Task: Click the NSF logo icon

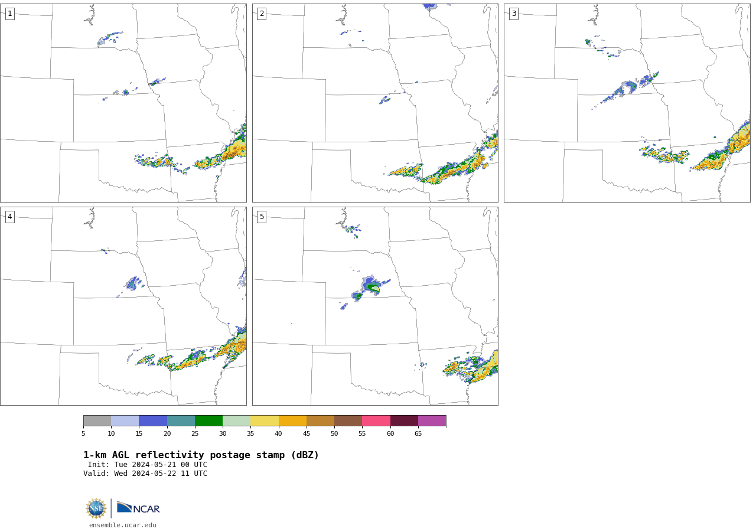Action: tap(96, 508)
